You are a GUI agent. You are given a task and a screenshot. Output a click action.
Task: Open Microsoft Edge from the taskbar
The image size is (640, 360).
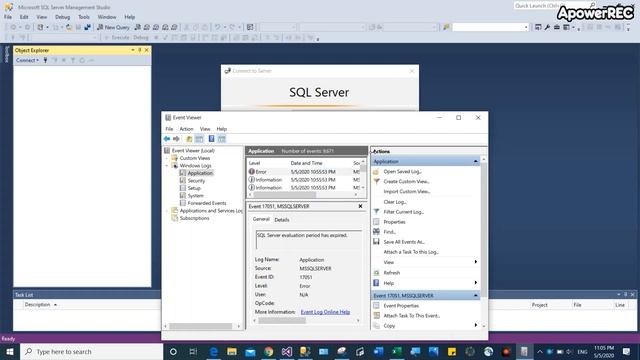(213, 351)
